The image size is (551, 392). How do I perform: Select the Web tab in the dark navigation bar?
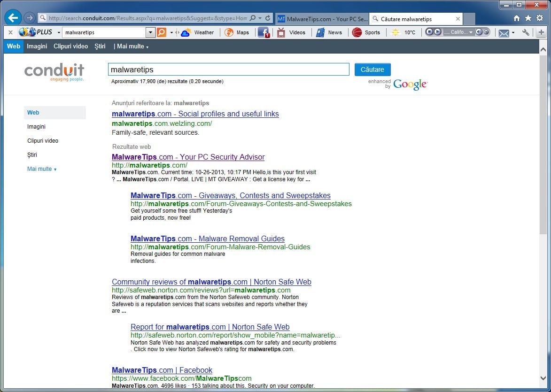point(13,46)
